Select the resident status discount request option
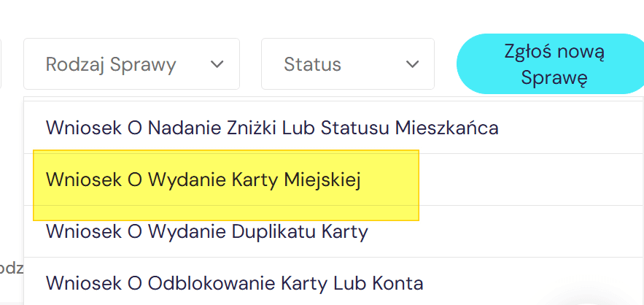Image resolution: width=644 pixels, height=305 pixels. 272,128
